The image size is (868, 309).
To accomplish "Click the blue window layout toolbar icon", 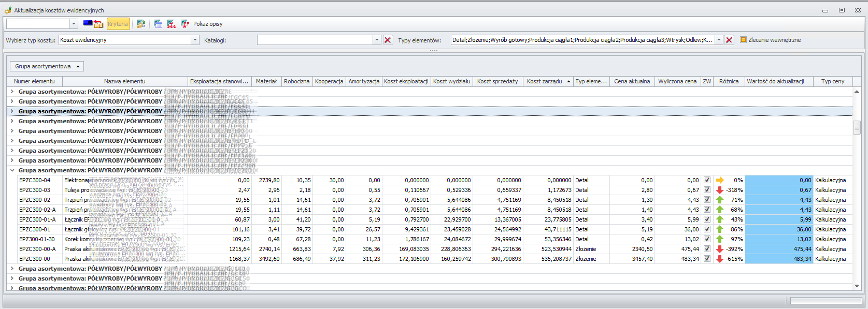I will coord(158,24).
